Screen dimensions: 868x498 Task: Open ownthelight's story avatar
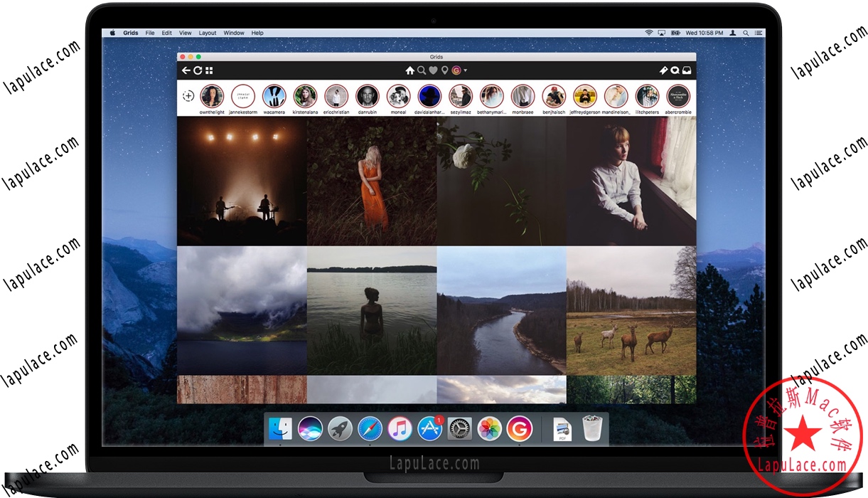(212, 95)
